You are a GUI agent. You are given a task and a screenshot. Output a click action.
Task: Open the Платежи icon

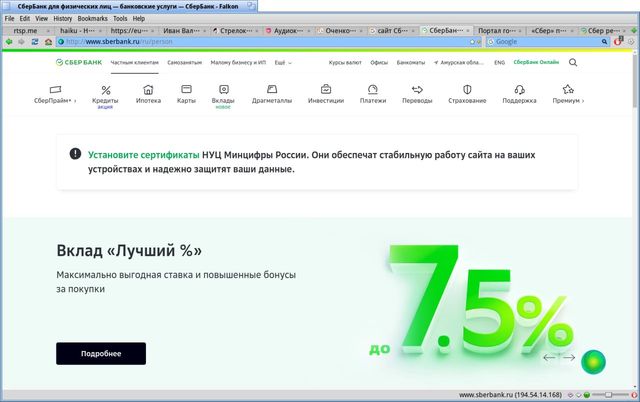pyautogui.click(x=373, y=89)
